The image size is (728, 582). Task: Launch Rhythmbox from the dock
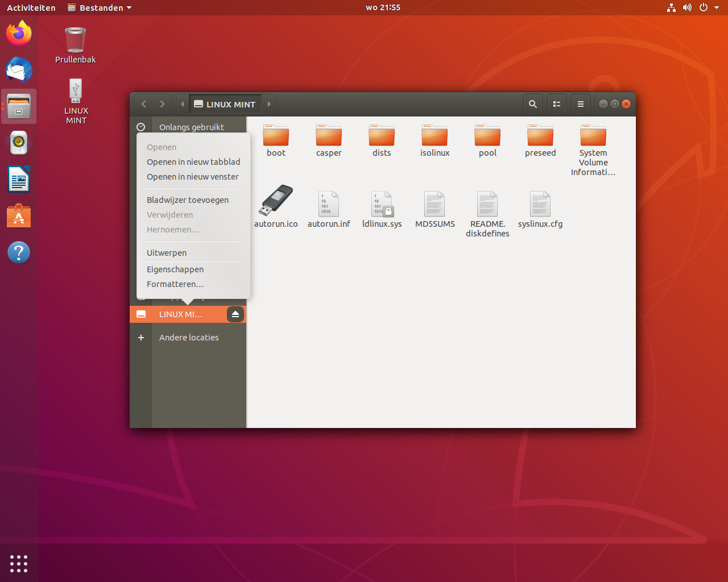tap(19, 143)
